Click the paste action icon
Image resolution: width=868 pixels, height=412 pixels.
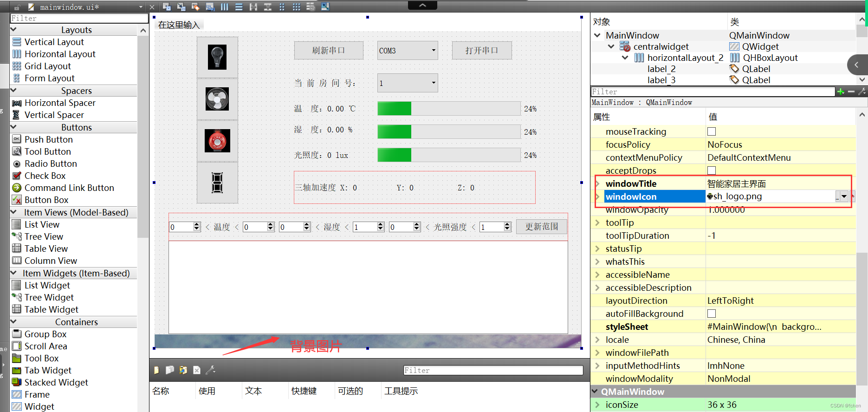pyautogui.click(x=183, y=370)
